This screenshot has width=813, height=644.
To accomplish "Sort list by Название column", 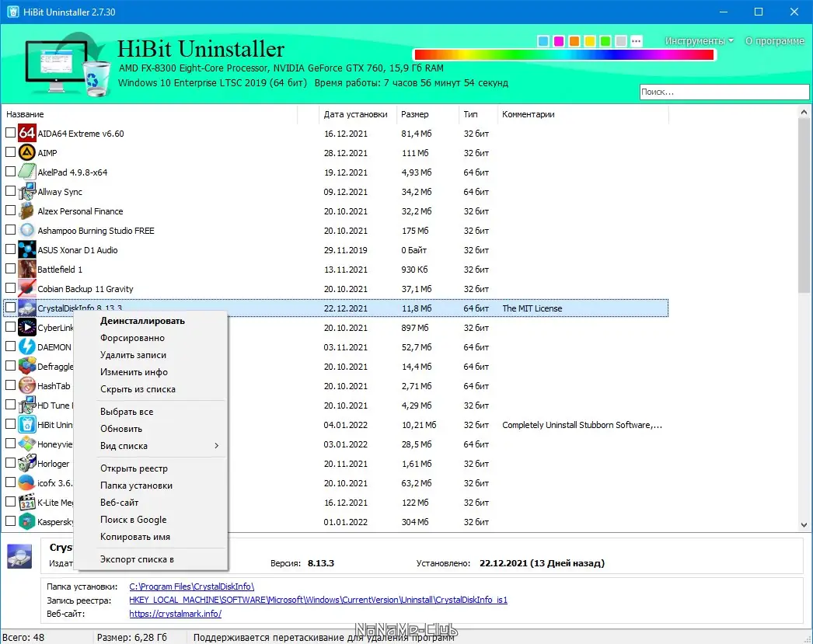I will 150,114.
